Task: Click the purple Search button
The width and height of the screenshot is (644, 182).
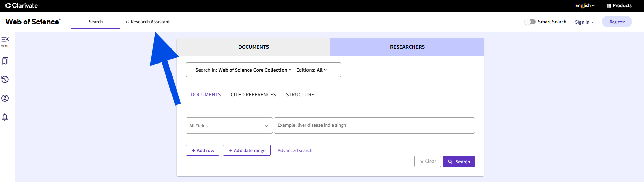Action: 459,162
